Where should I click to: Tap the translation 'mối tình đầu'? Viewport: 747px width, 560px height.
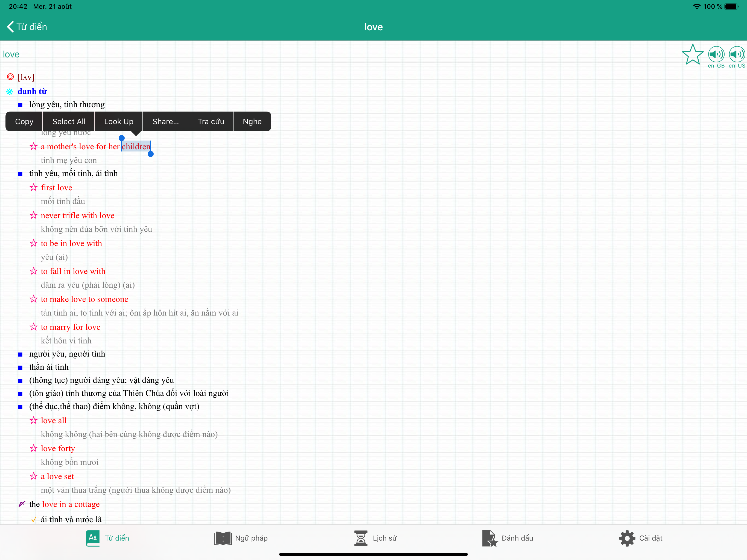[63, 201]
